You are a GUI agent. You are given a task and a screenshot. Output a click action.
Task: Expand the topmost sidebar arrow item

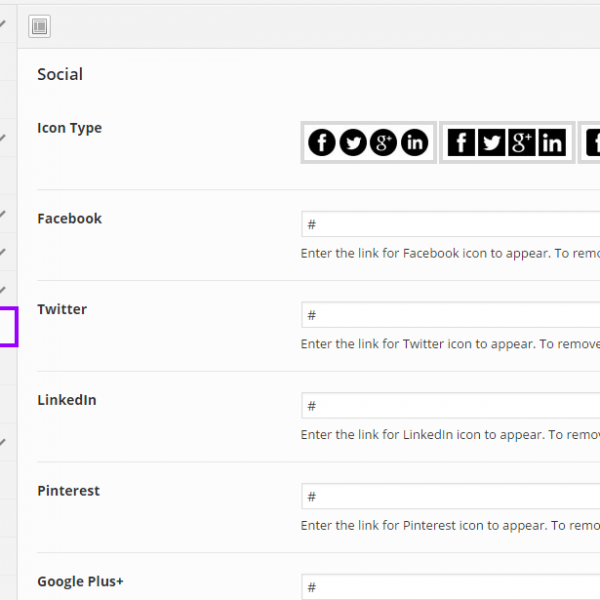tap(5, 22)
